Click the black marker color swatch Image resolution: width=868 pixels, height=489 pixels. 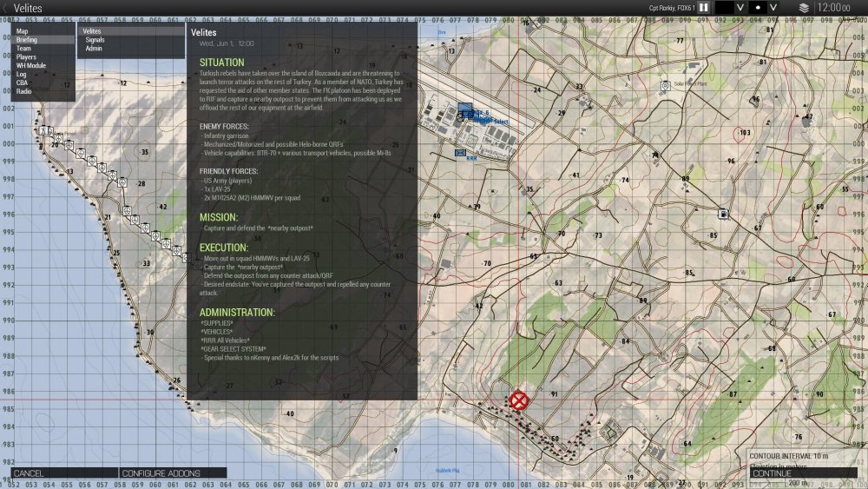[x=724, y=8]
